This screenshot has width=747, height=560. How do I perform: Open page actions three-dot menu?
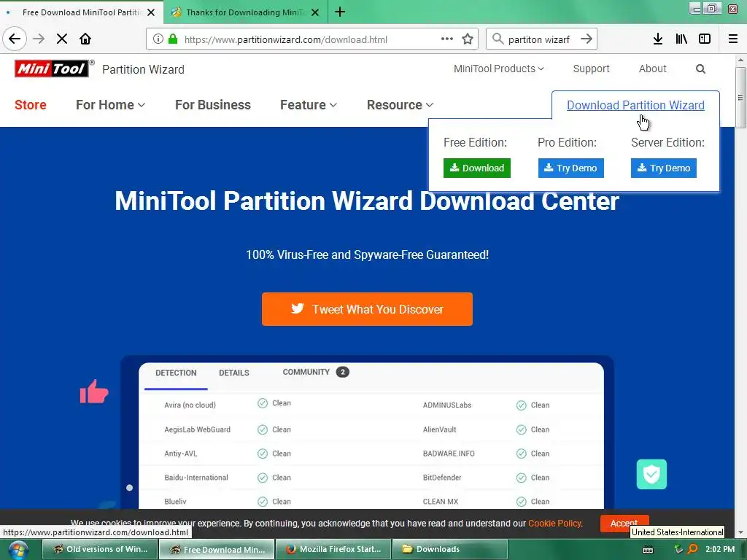[x=447, y=39]
